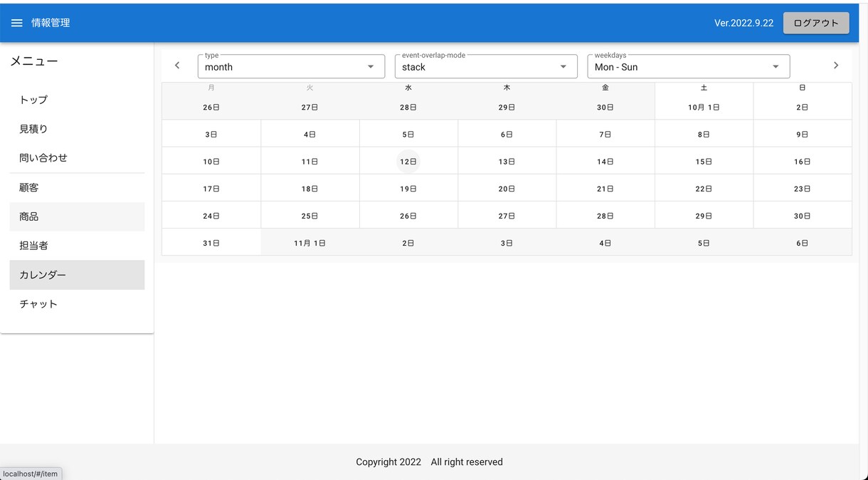This screenshot has width=868, height=480.
Task: Click the 30日 date in the fifth week
Action: coord(803,216)
